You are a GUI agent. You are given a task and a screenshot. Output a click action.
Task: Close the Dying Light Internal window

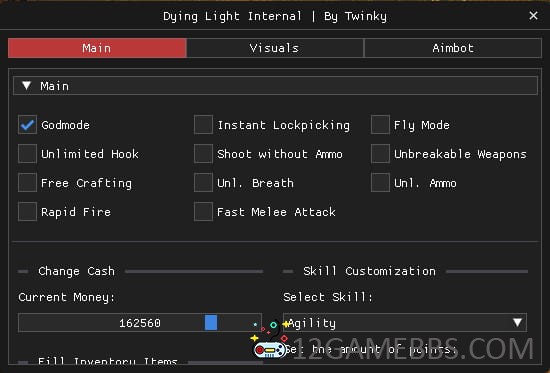coord(533,16)
